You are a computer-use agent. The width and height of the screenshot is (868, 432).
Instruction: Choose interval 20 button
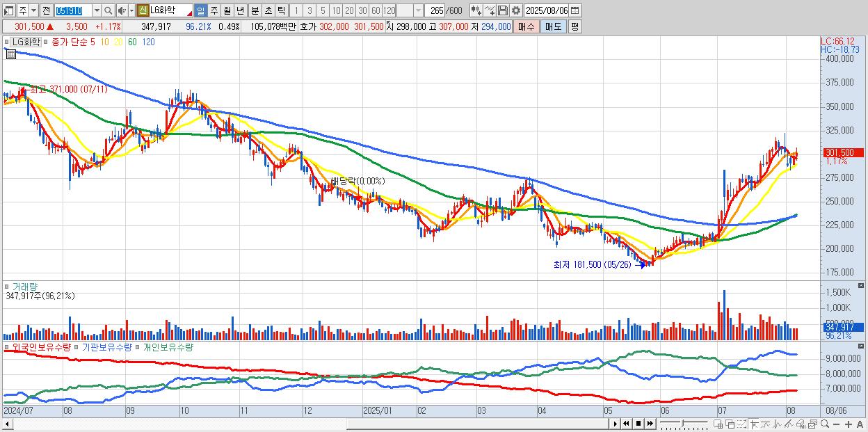pyautogui.click(x=349, y=11)
